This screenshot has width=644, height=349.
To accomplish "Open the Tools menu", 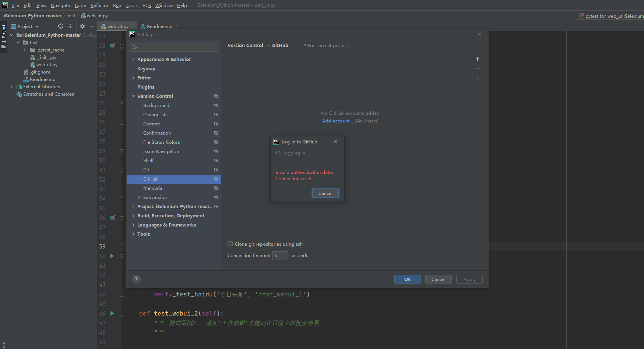I will tap(131, 5).
